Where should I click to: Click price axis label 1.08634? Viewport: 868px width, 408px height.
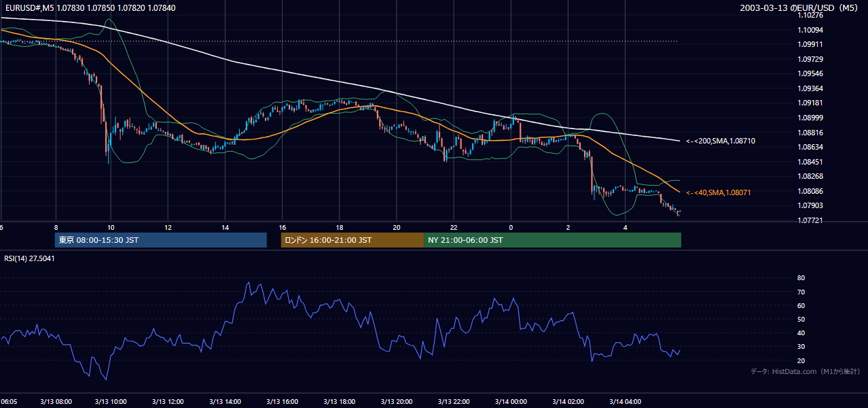(810, 147)
